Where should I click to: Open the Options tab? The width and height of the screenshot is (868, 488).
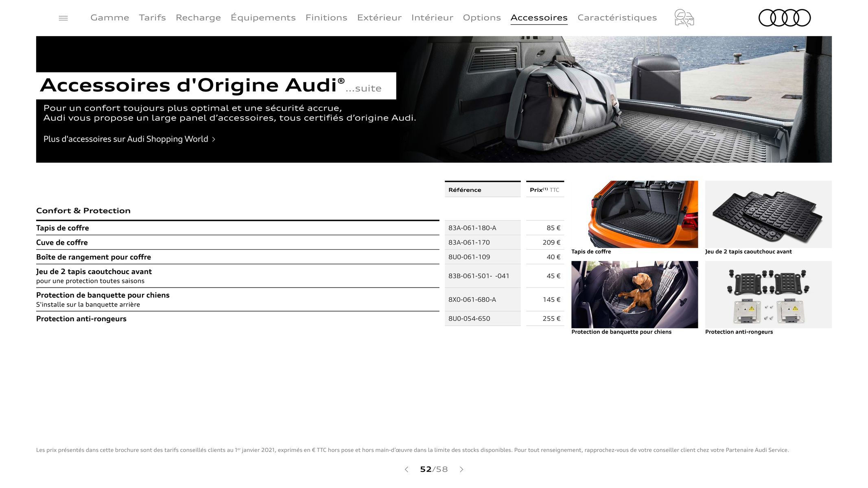point(482,17)
